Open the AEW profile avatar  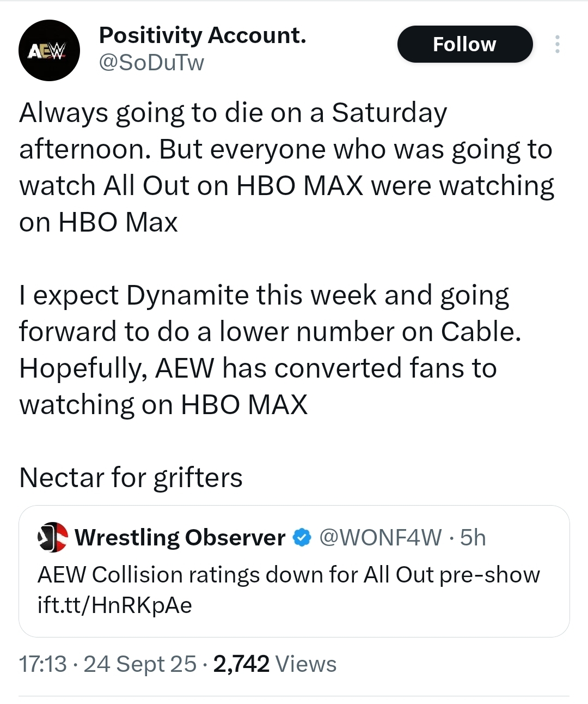[x=49, y=51]
